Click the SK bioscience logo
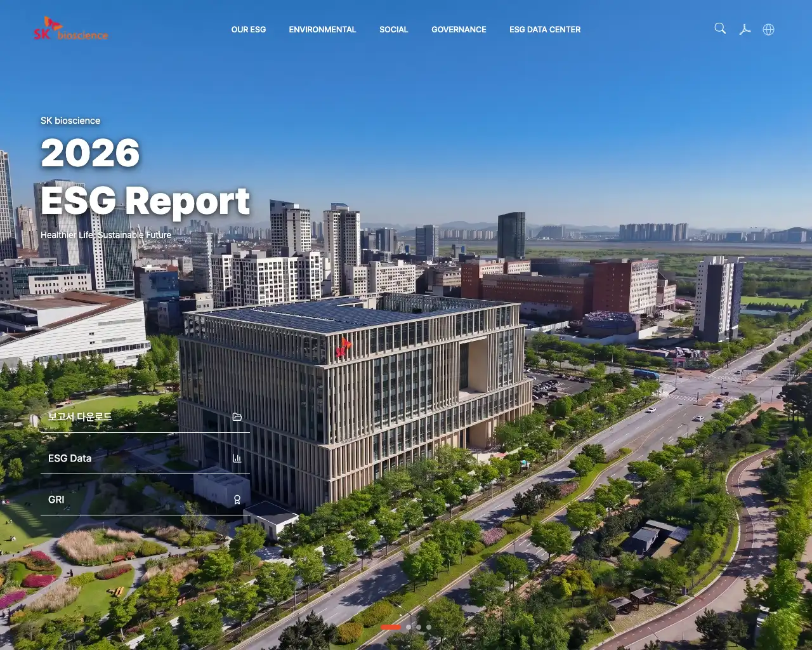This screenshot has height=650, width=812. click(70, 29)
